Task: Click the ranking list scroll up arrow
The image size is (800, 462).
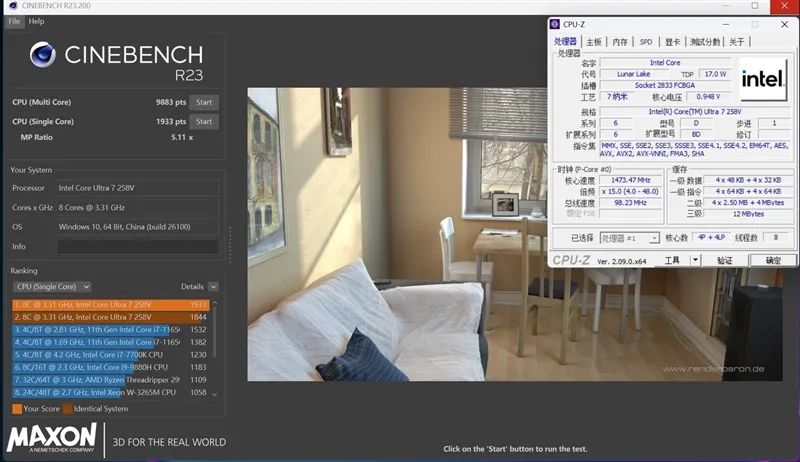Action: tap(215, 303)
